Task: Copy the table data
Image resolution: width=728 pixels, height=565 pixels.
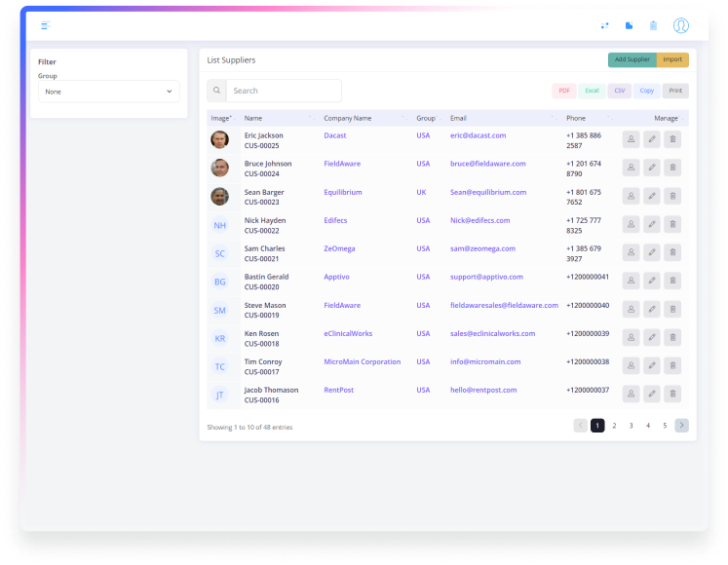Action: 647,91
